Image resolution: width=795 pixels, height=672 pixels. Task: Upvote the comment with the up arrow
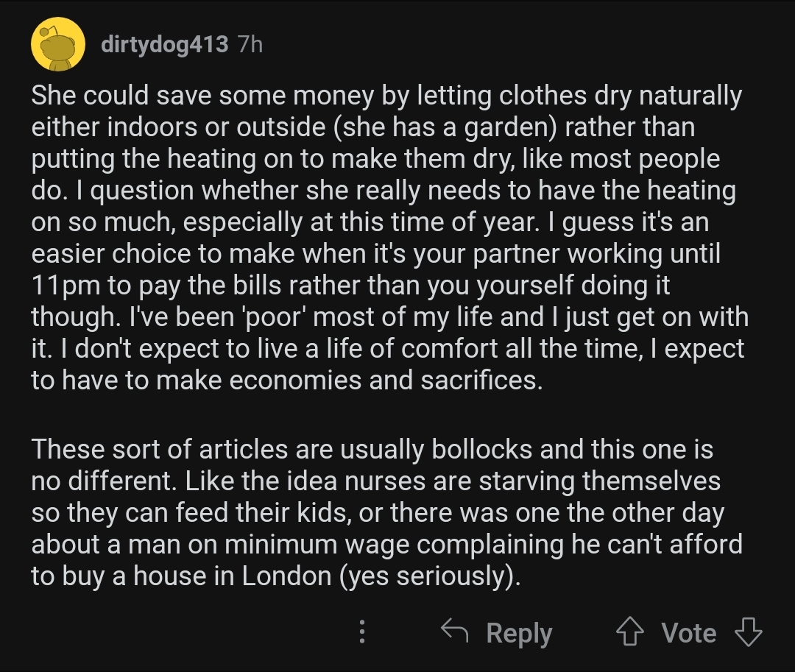pyautogui.click(x=629, y=632)
